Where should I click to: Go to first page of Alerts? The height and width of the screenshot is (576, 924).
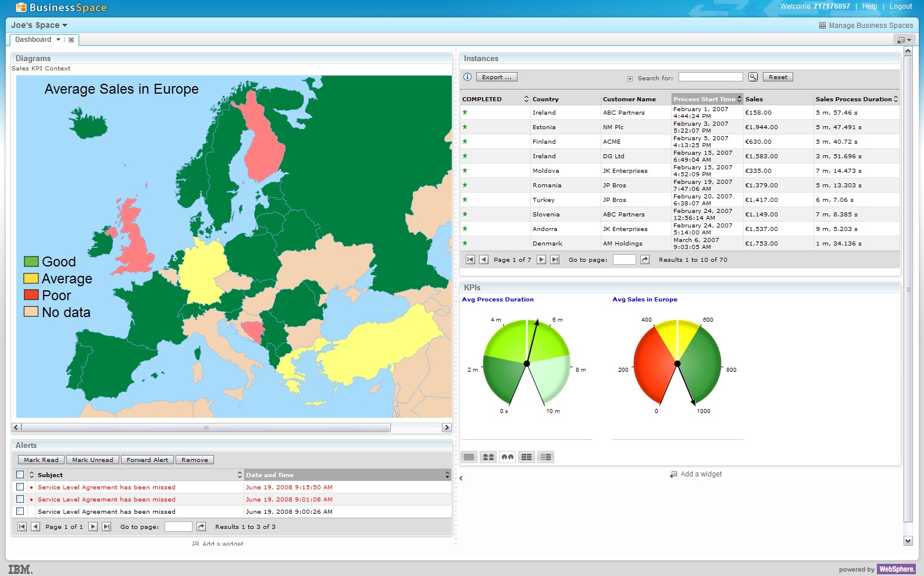pos(22,527)
